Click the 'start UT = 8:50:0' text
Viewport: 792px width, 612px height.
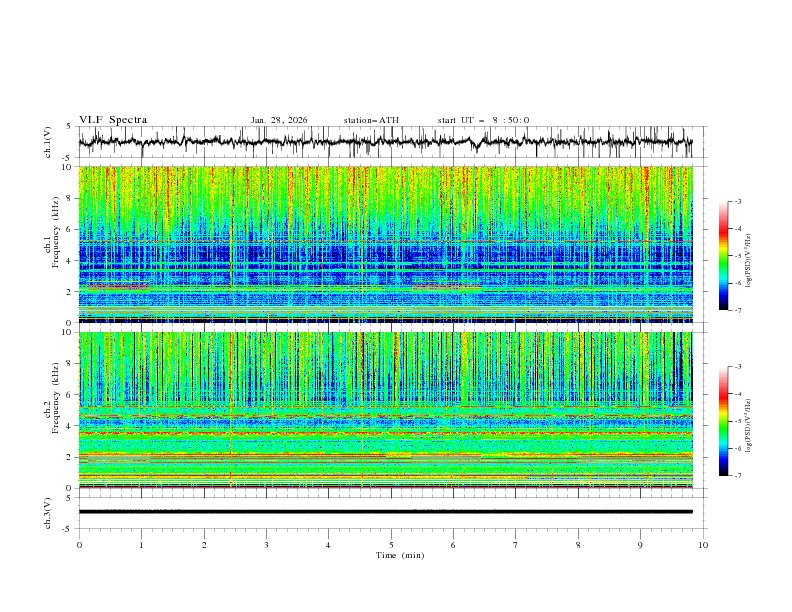click(x=483, y=120)
